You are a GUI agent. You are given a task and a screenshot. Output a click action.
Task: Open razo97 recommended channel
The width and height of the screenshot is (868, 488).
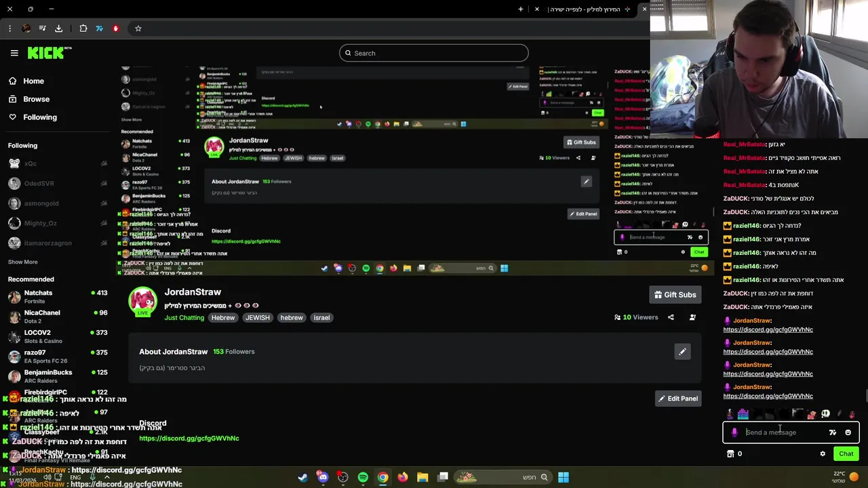coord(58,356)
